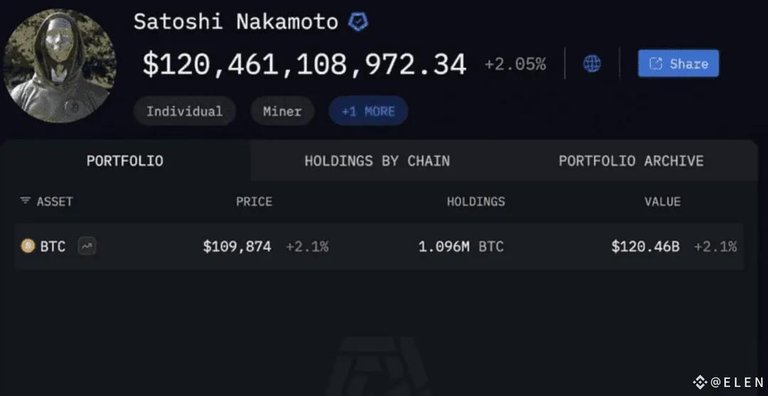The image size is (768, 396).
Task: Sort by the Holdings column header
Action: [x=476, y=201]
